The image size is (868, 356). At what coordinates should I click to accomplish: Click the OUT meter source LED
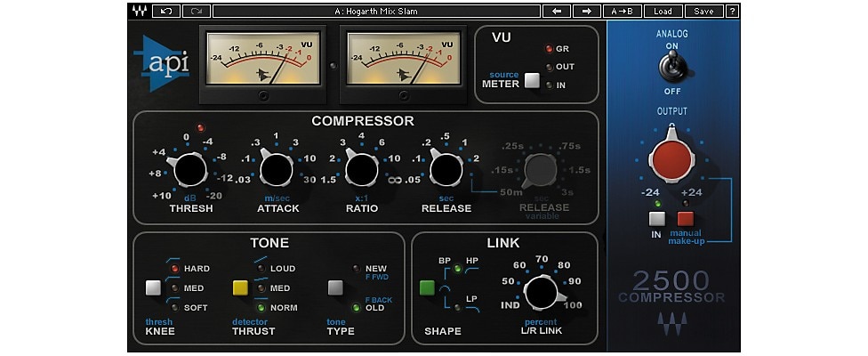click(x=549, y=67)
